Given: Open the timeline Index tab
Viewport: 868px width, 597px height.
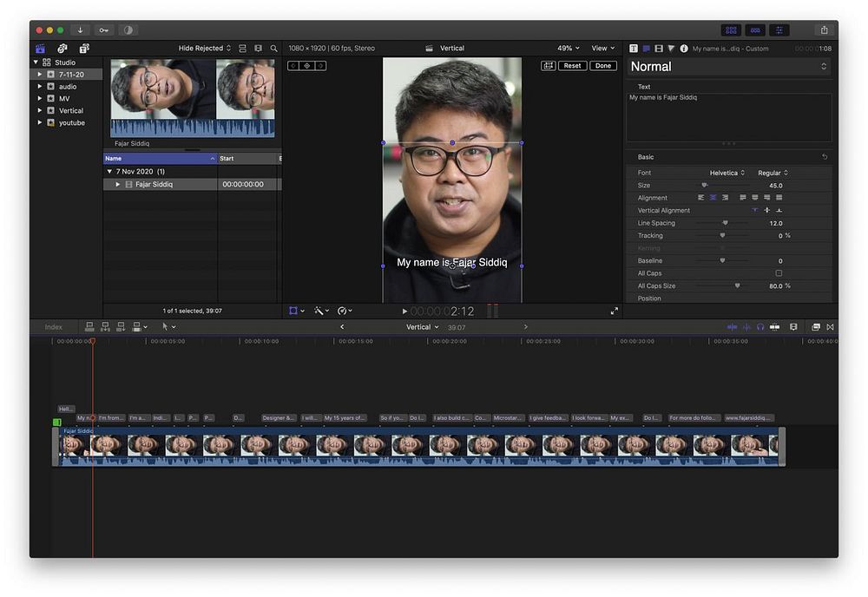Looking at the screenshot, I should coord(54,327).
